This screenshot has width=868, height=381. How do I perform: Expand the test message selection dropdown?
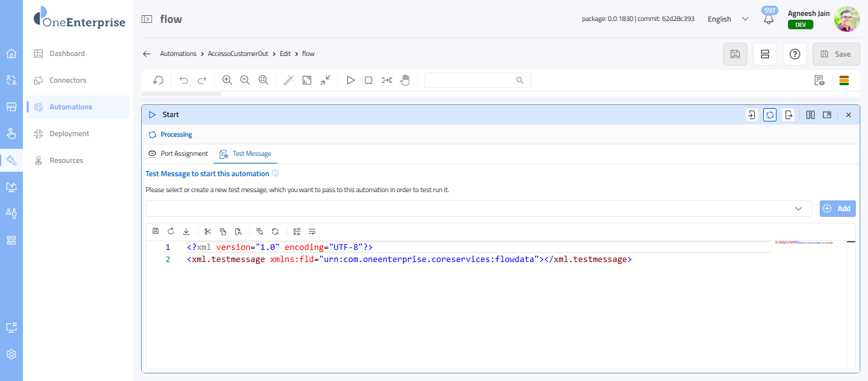[x=798, y=209]
